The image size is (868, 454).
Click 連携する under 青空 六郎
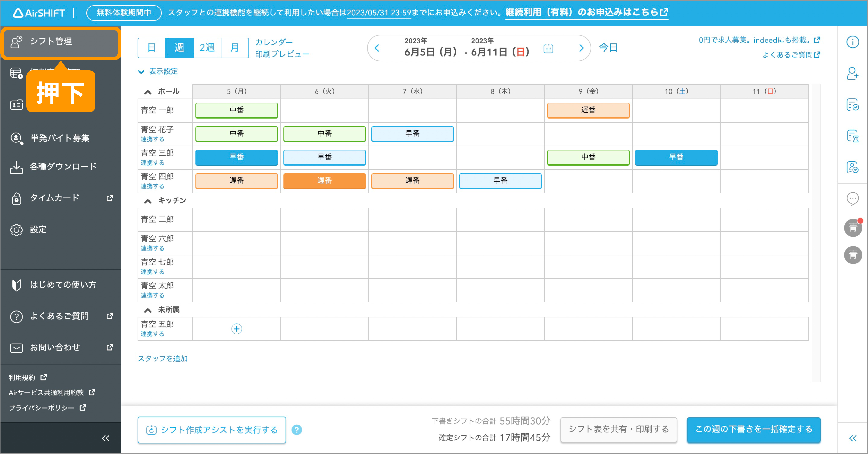152,249
